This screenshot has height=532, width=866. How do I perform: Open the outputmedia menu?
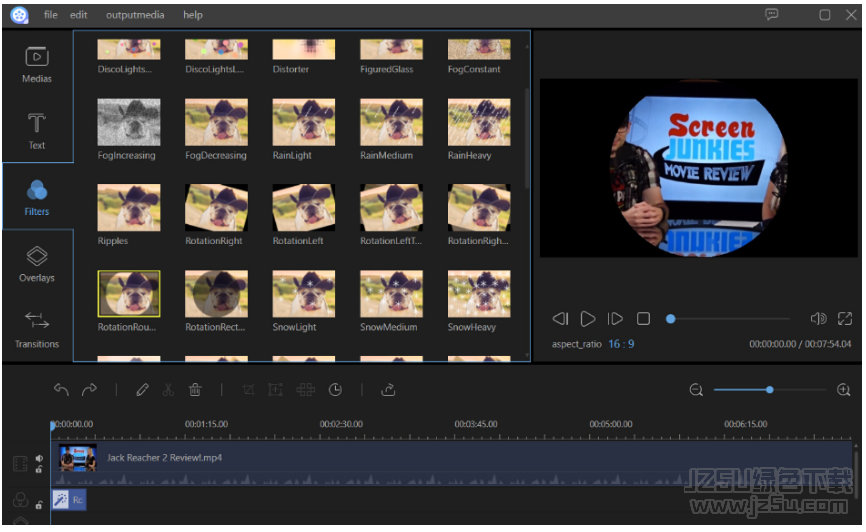pyautogui.click(x=135, y=15)
